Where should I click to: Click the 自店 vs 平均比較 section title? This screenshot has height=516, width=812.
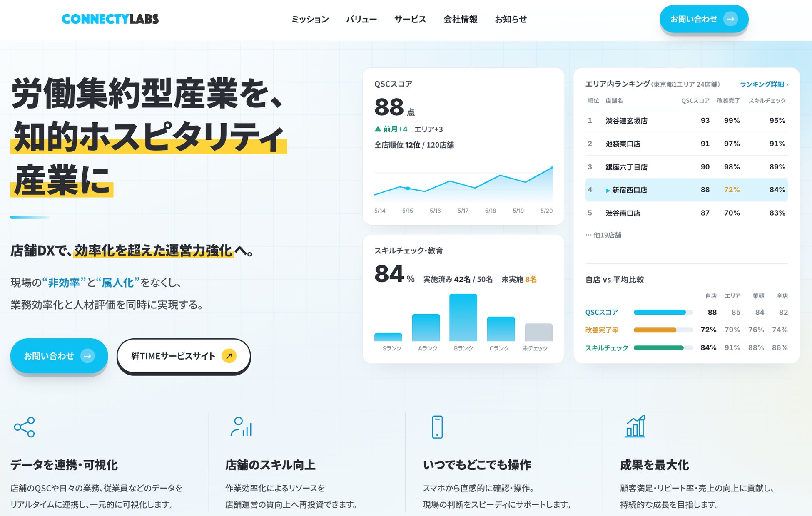pyautogui.click(x=615, y=280)
